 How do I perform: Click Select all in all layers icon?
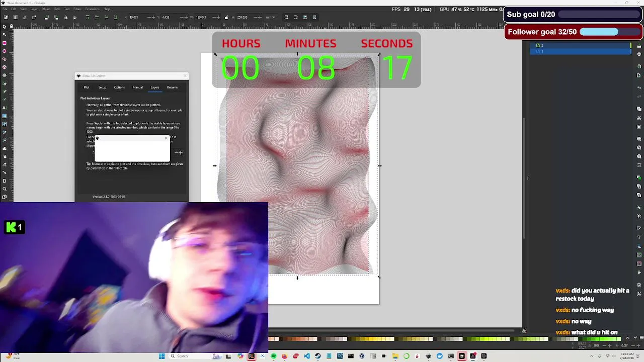coord(15,17)
